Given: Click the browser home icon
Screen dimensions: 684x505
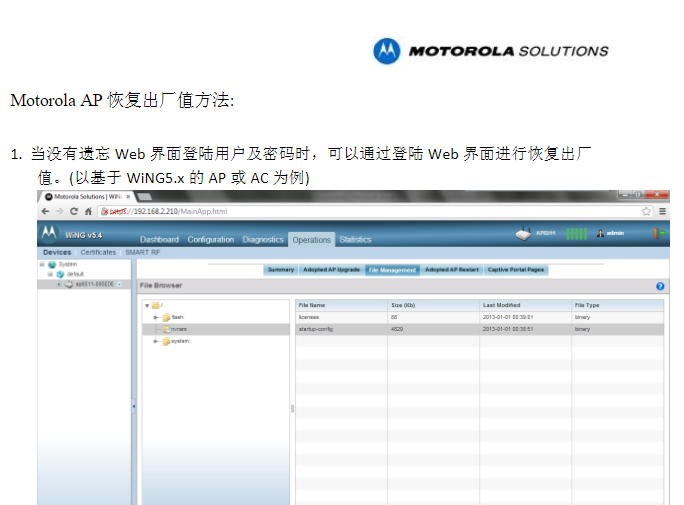Looking at the screenshot, I should pos(88,212).
